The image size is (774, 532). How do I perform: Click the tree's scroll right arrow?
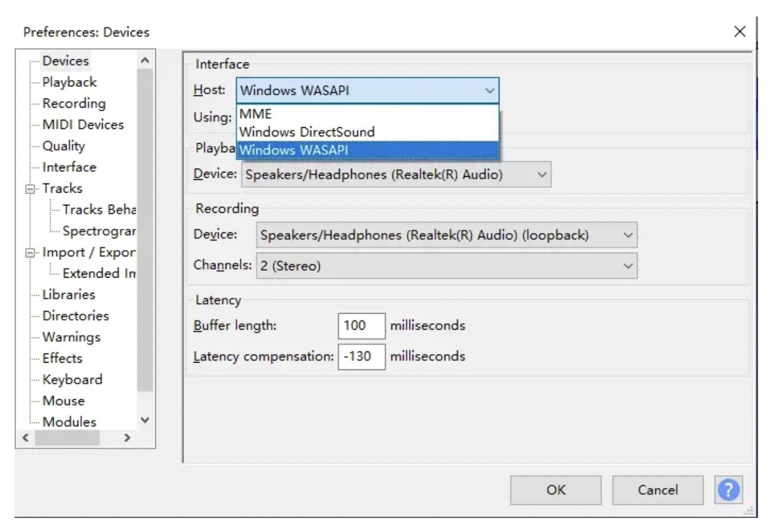[x=127, y=438]
